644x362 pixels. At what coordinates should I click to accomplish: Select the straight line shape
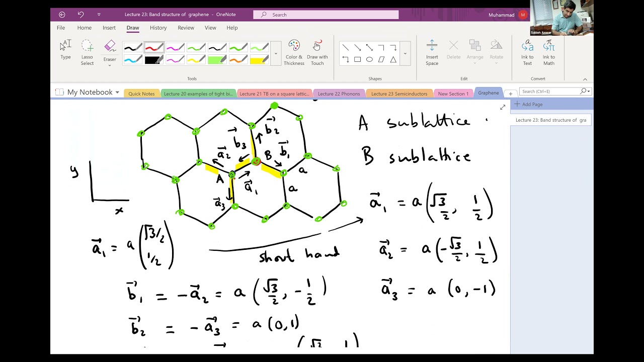tap(345, 47)
